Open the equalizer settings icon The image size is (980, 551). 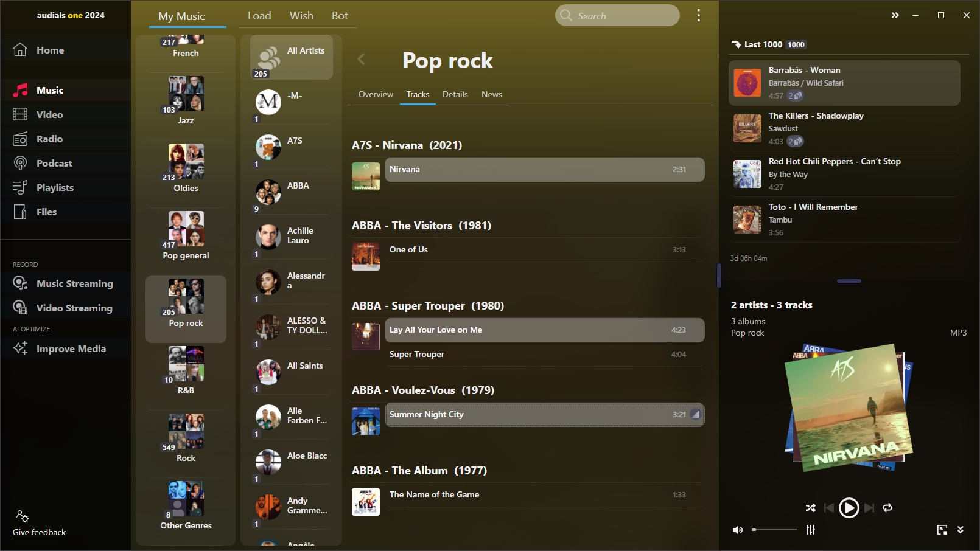811,530
